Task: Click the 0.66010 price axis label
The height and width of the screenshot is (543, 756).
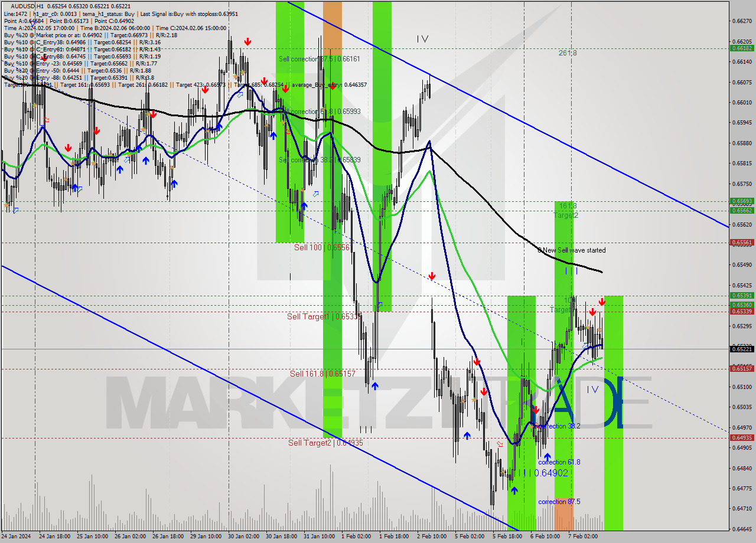Action: click(x=741, y=103)
